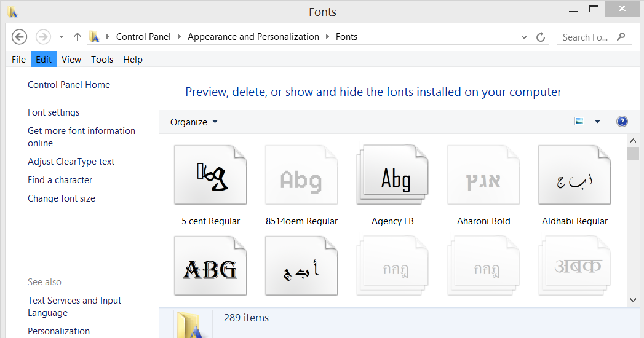Expand the Organize dropdown
The height and width of the screenshot is (338, 644).
click(x=194, y=122)
